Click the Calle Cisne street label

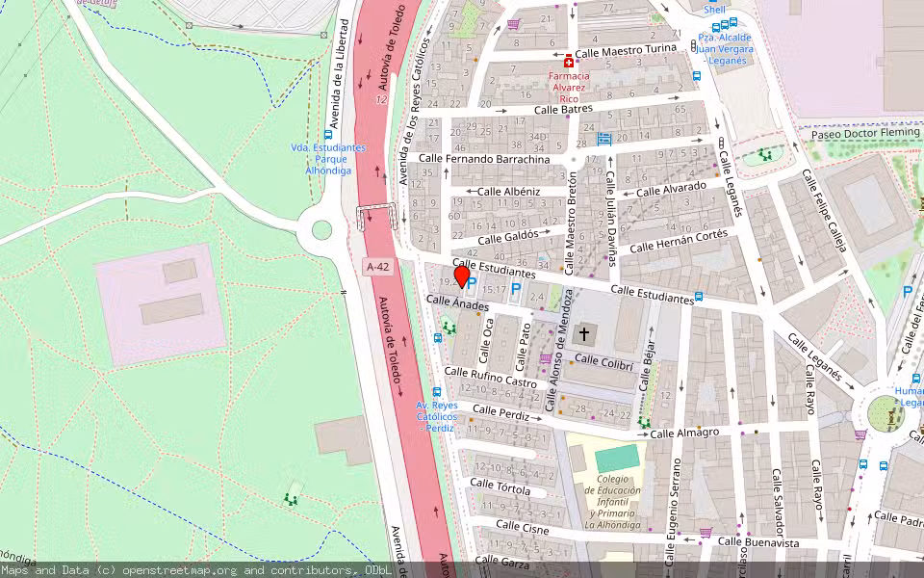click(522, 527)
